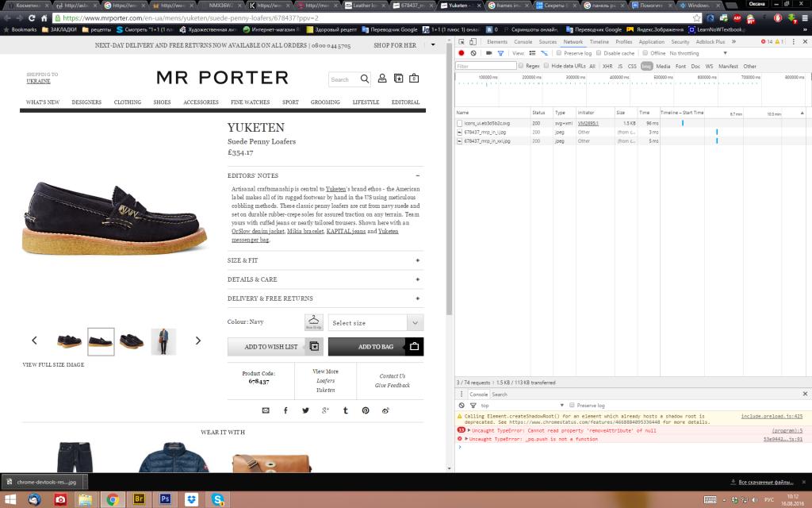The image size is (812, 508).
Task: Open the size help hanger icon
Action: 314,322
